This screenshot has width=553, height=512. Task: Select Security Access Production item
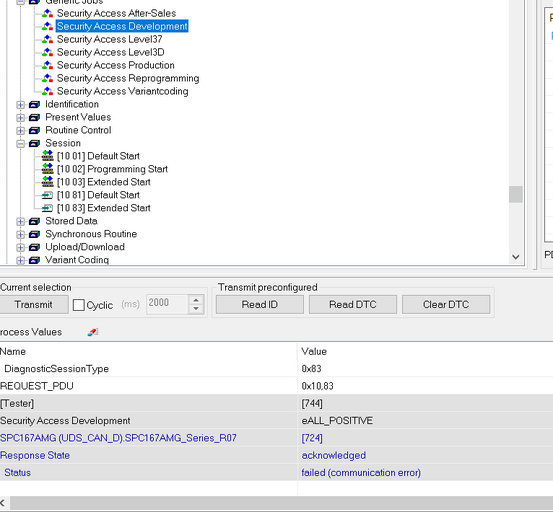[116, 66]
